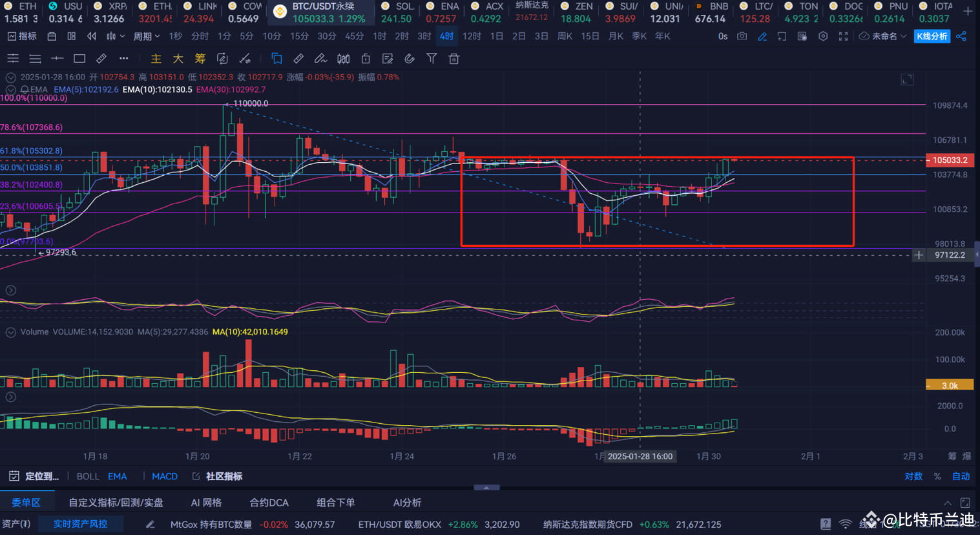Click the filter funnel icon
Screen dimensions: 980x535
pos(432,59)
